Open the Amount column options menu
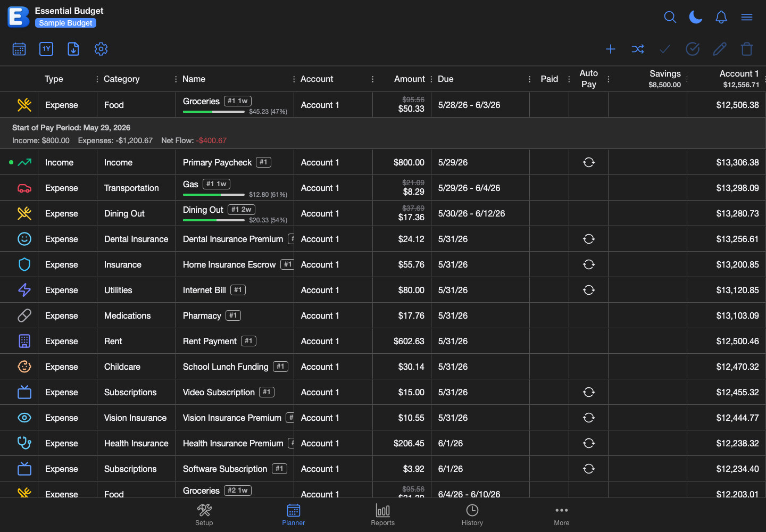The image size is (766, 532). pos(431,79)
